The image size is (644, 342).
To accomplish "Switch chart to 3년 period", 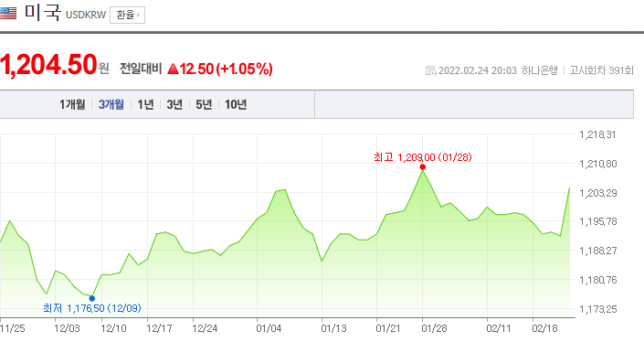I will pos(174,104).
